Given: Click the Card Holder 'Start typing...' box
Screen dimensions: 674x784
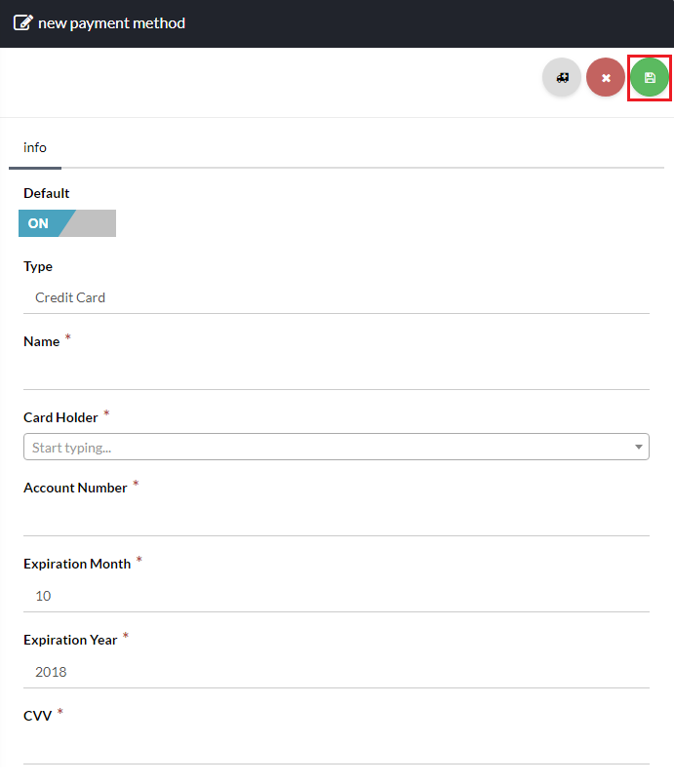Looking at the screenshot, I should (x=322, y=448).
